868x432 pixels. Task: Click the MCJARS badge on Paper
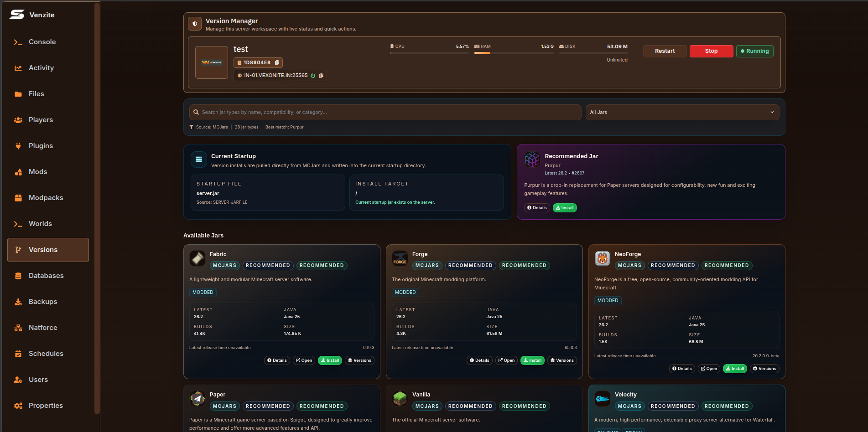click(x=225, y=406)
